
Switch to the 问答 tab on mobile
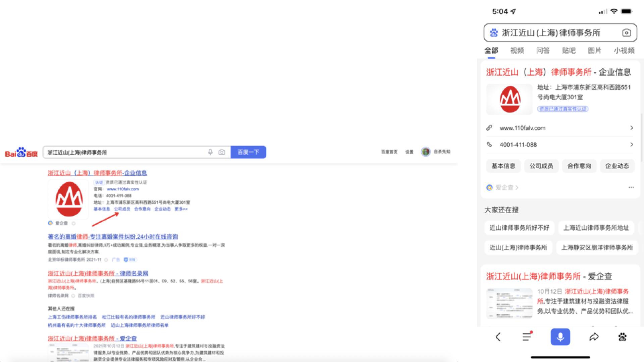[x=543, y=51]
